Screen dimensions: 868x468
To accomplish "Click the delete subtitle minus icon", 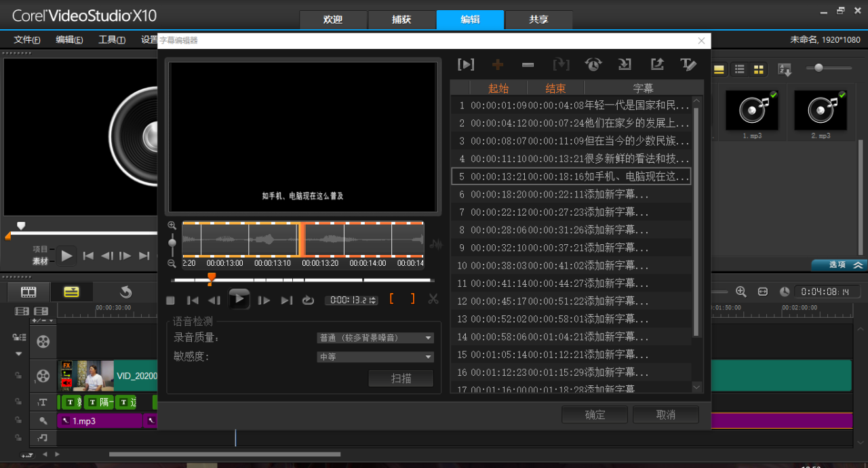I will 528,64.
